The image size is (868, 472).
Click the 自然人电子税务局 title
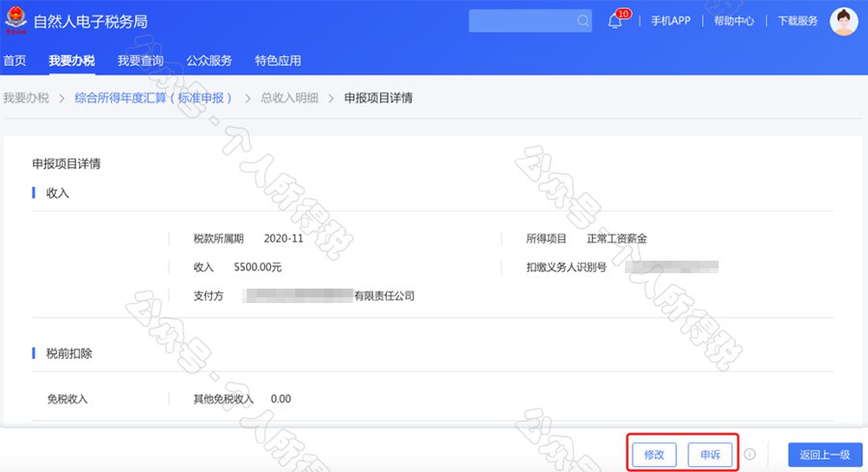tap(91, 21)
